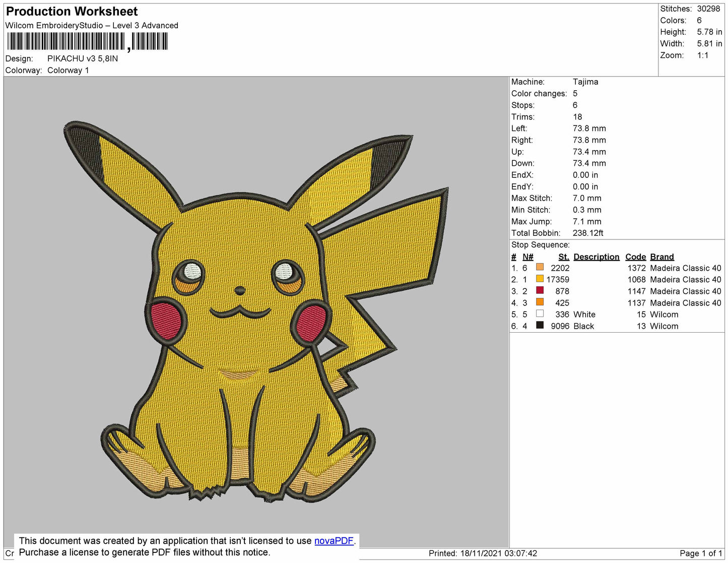
Task: Click the stitches count 30298
Action: pos(708,9)
